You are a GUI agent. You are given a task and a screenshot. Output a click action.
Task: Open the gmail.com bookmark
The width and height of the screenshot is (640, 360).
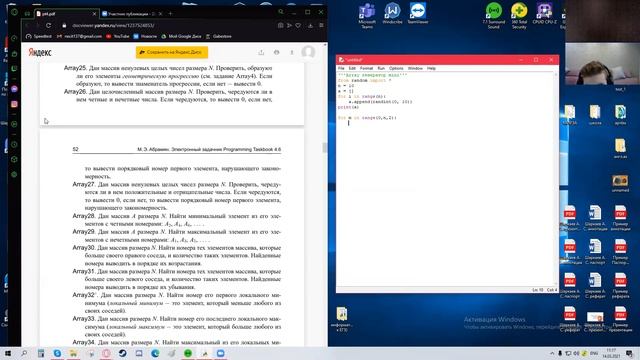pos(80,36)
